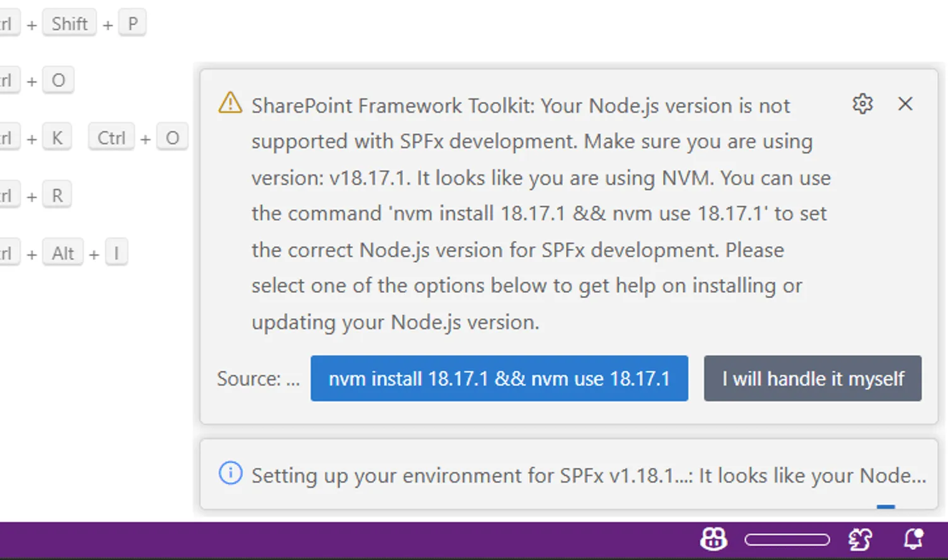Click the I key badge
This screenshot has height=560, width=948.
[117, 252]
